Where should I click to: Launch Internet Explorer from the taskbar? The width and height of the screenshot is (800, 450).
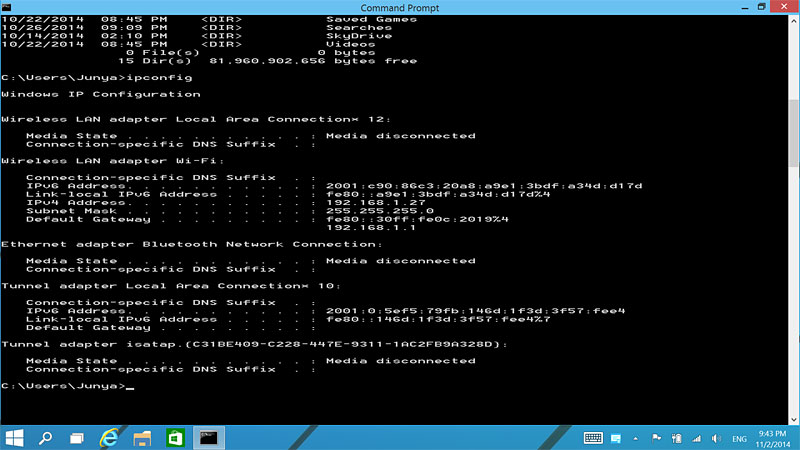(109, 438)
